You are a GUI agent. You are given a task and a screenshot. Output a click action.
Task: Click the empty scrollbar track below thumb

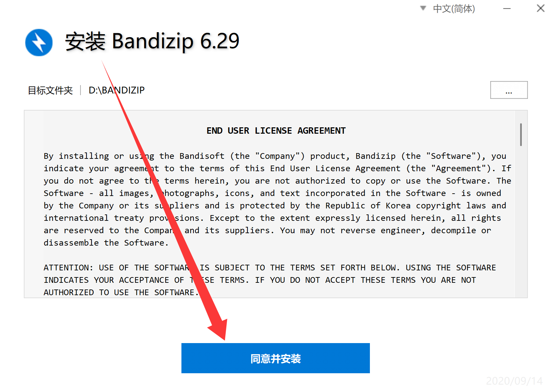(x=521, y=221)
